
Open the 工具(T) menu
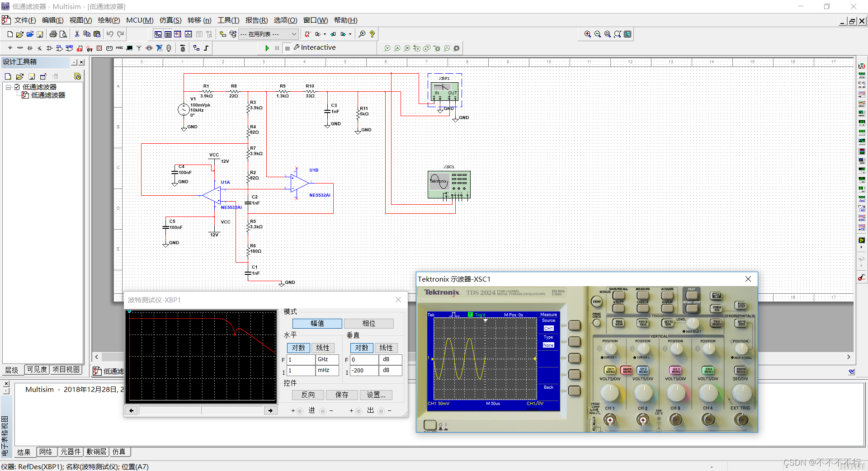pos(228,20)
